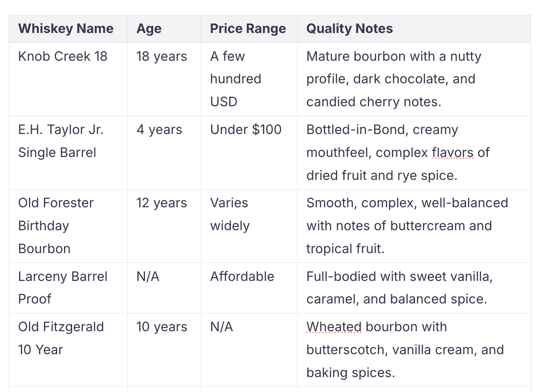Click the Knob Creek 18 name cell
Screen dimensions: 539x392
[63, 56]
